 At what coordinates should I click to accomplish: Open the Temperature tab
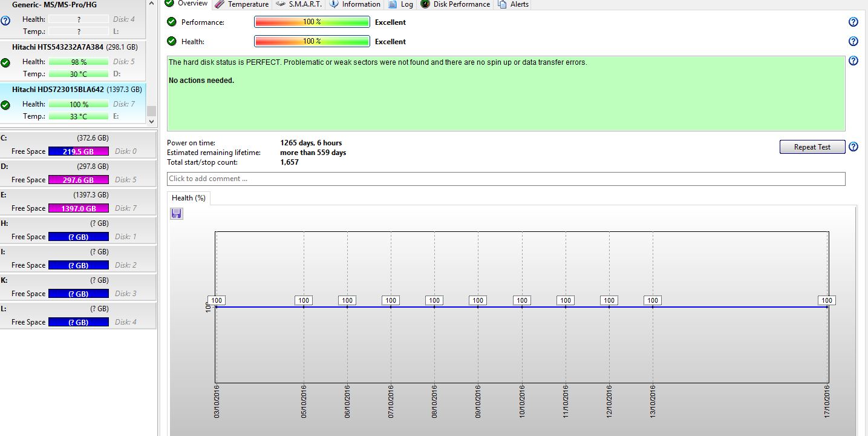pyautogui.click(x=241, y=4)
